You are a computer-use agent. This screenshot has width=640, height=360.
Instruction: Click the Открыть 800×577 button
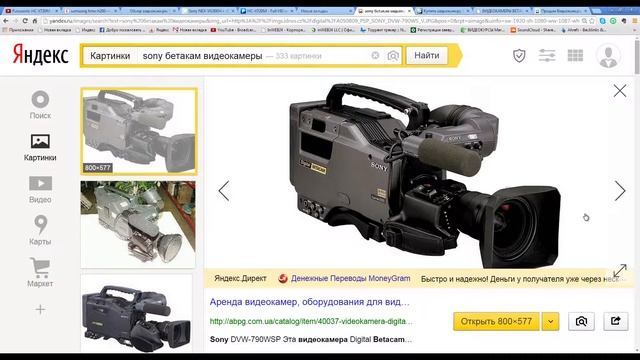(496, 321)
